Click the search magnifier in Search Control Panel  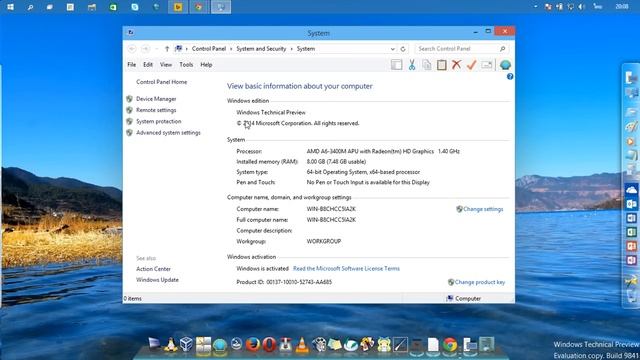click(502, 49)
